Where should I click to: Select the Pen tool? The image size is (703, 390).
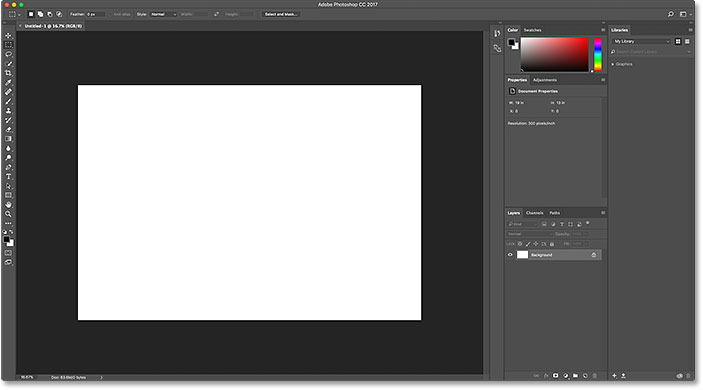point(8,167)
